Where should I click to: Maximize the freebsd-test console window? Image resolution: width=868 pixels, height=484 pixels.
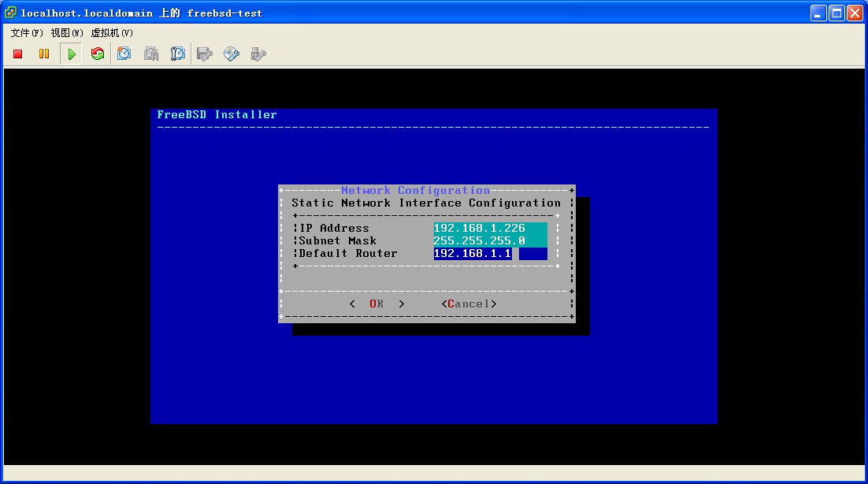point(836,13)
